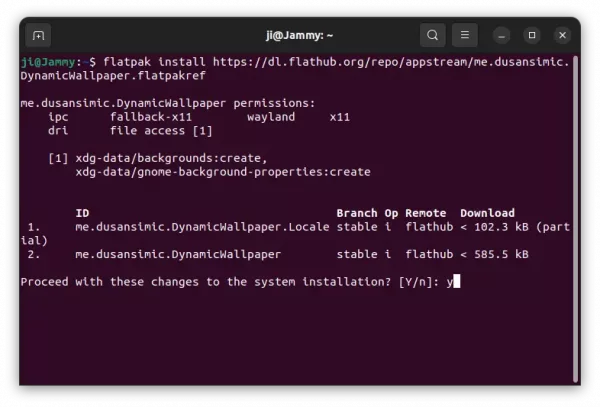Click the 'Branch' column header

[x=357, y=213]
